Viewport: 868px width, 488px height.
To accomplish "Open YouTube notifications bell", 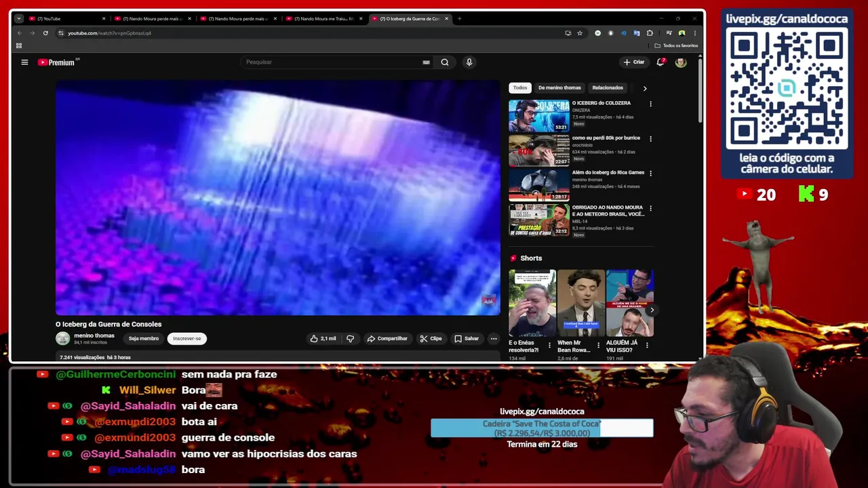I will click(660, 62).
